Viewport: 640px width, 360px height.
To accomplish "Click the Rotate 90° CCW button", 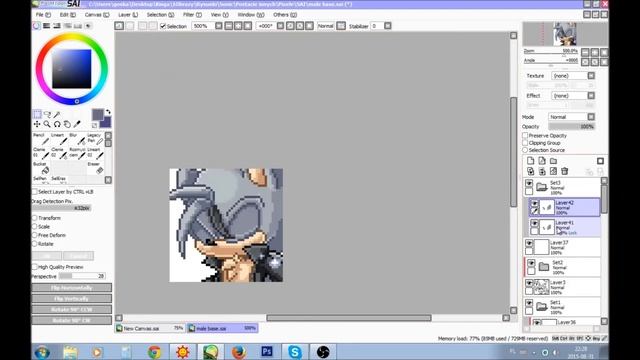I will click(72, 309).
